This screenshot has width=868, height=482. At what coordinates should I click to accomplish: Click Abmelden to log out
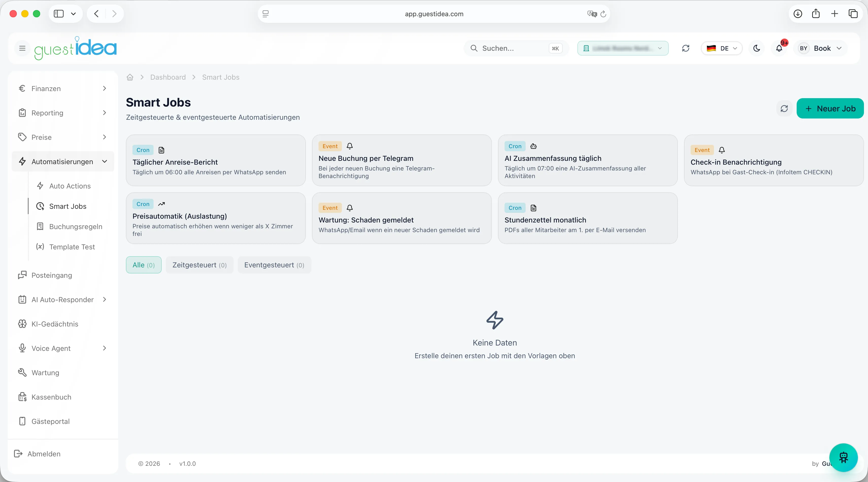[44, 453]
